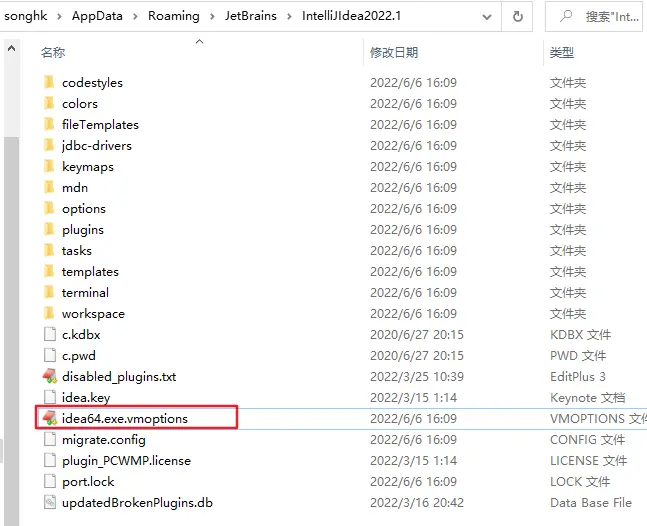This screenshot has height=526, width=647.
Task: Select the plugins folder icon
Action: (x=49, y=230)
